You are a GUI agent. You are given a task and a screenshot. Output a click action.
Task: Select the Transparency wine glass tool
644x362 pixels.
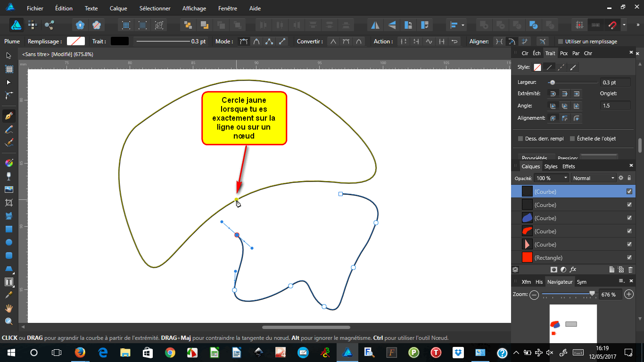pos(8,176)
